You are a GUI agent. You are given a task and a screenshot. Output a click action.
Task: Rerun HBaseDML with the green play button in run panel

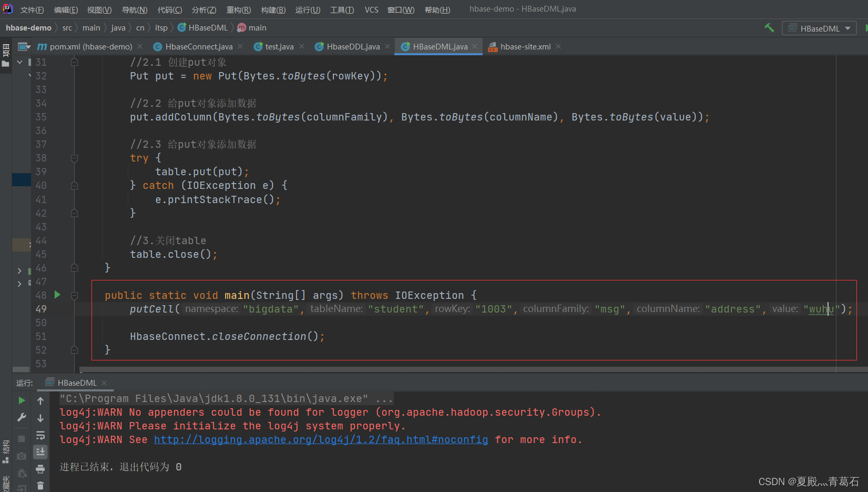click(x=22, y=400)
